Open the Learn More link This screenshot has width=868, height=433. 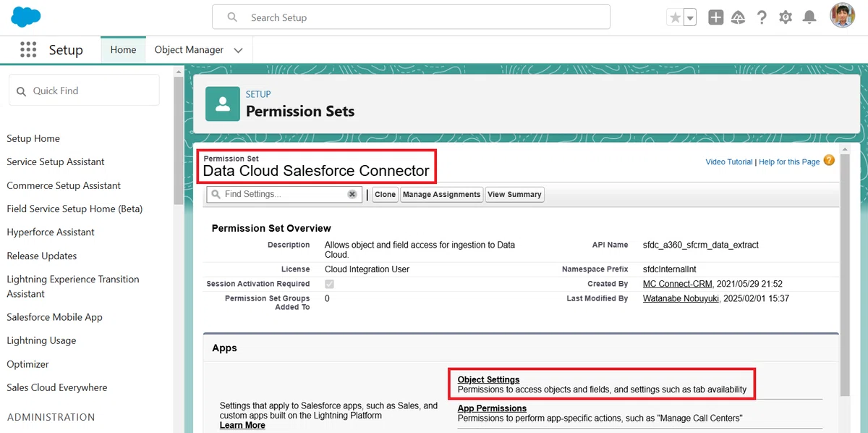pyautogui.click(x=242, y=425)
